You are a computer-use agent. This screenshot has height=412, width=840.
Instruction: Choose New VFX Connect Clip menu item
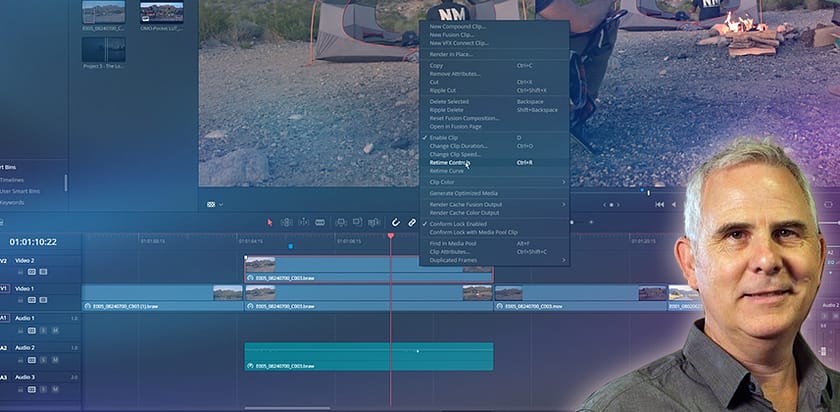coord(493,43)
